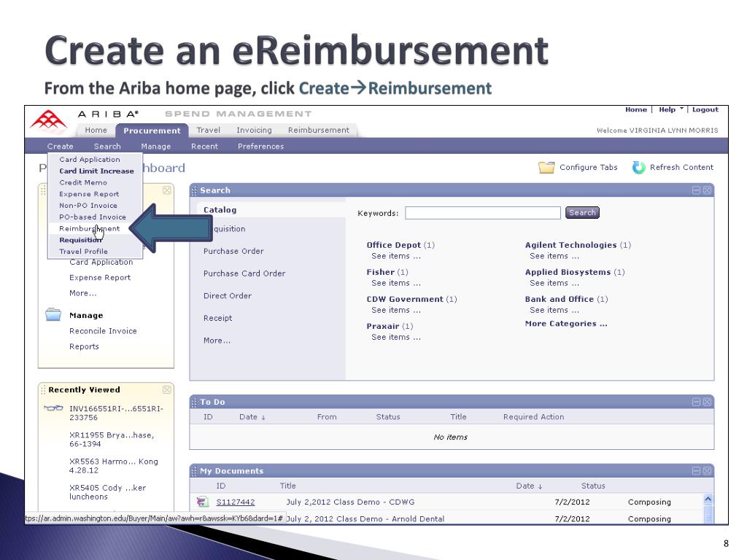Click the Search panel drag handle
The width and height of the screenshot is (747, 560).
194,190
